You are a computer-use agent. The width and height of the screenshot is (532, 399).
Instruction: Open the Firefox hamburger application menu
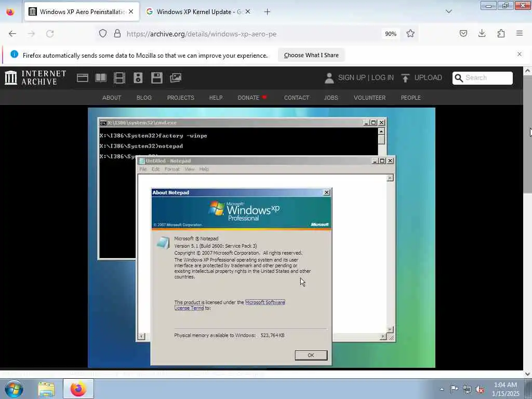tap(520, 33)
